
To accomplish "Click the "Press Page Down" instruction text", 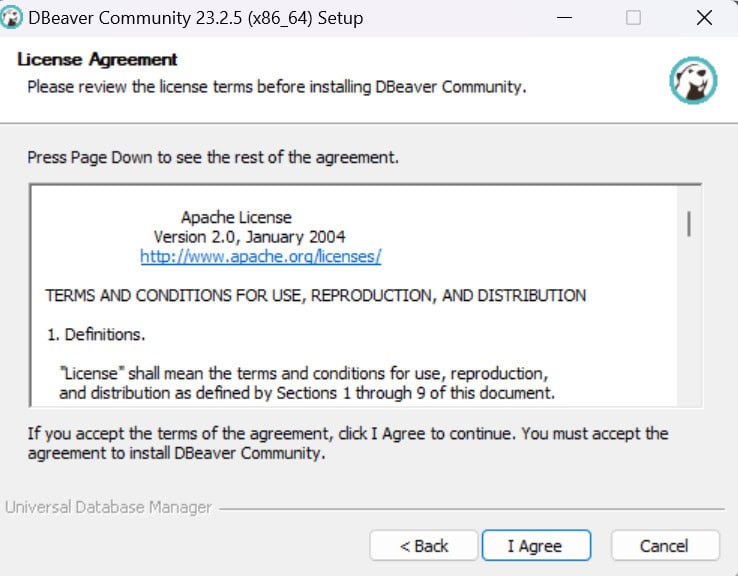I will 213,157.
